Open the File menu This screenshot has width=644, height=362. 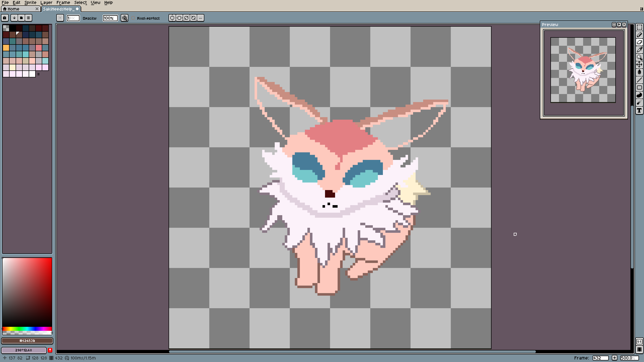(5, 3)
